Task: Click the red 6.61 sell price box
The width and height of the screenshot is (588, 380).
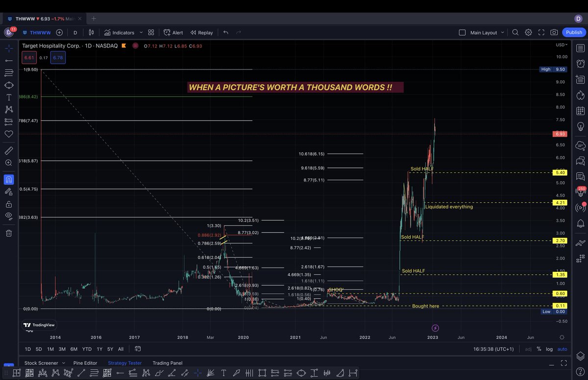Action: pyautogui.click(x=29, y=58)
